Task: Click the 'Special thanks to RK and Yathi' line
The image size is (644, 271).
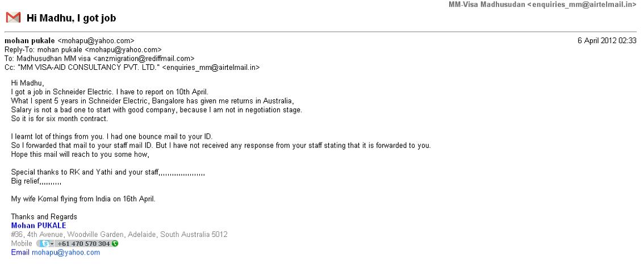Action: coord(108,173)
